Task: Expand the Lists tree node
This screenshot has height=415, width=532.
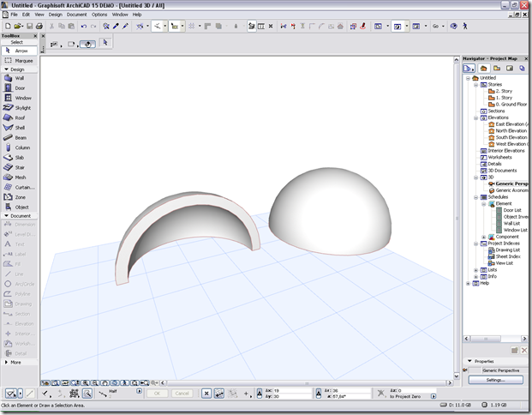Action: [x=475, y=270]
